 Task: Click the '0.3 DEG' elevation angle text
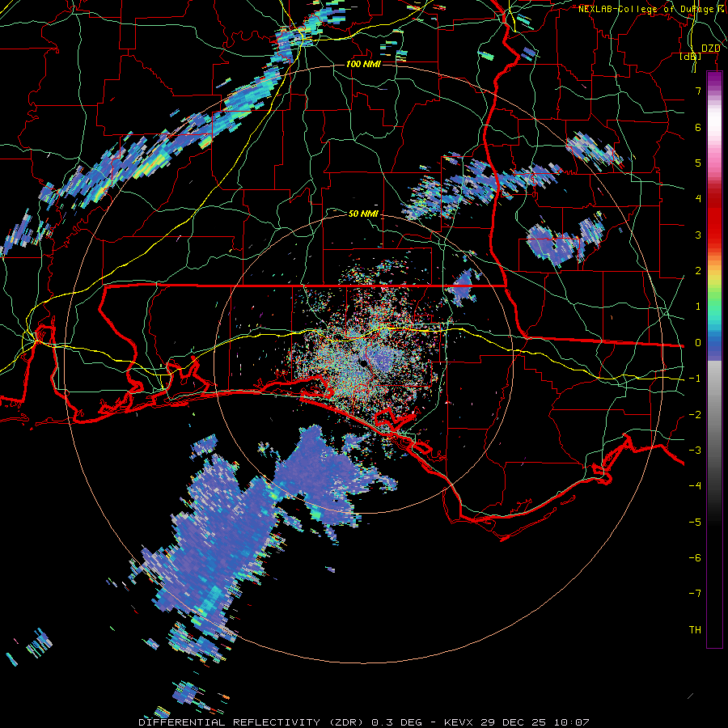[397, 722]
